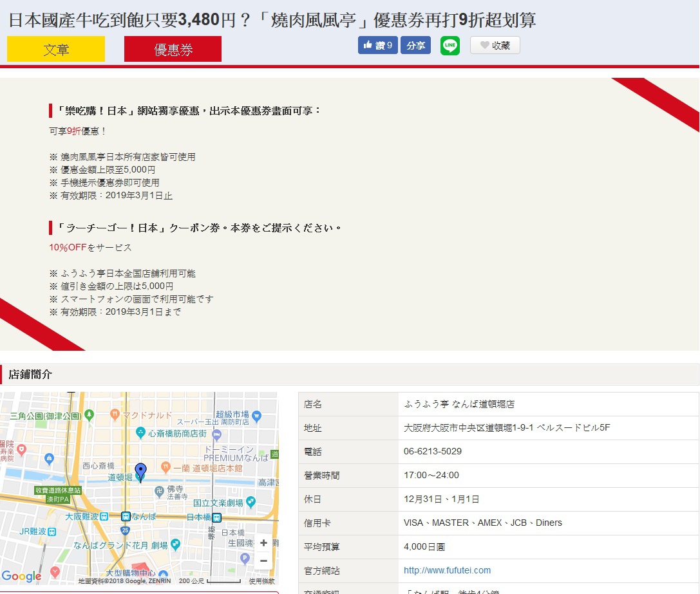Select 三角公園 park marker on map
Viewport: 700px width, 594px height.
pos(90,415)
